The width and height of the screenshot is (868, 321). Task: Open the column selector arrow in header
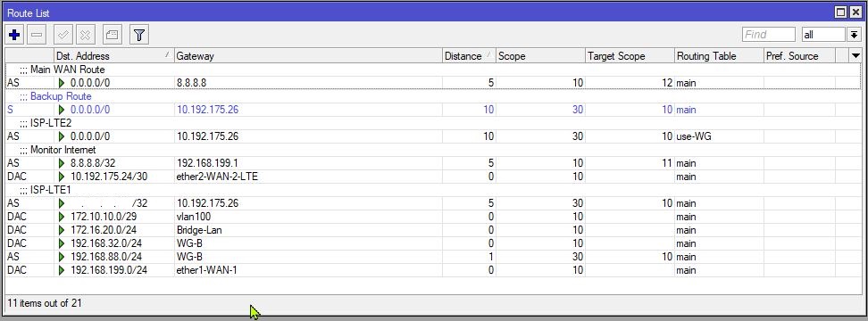(x=855, y=56)
